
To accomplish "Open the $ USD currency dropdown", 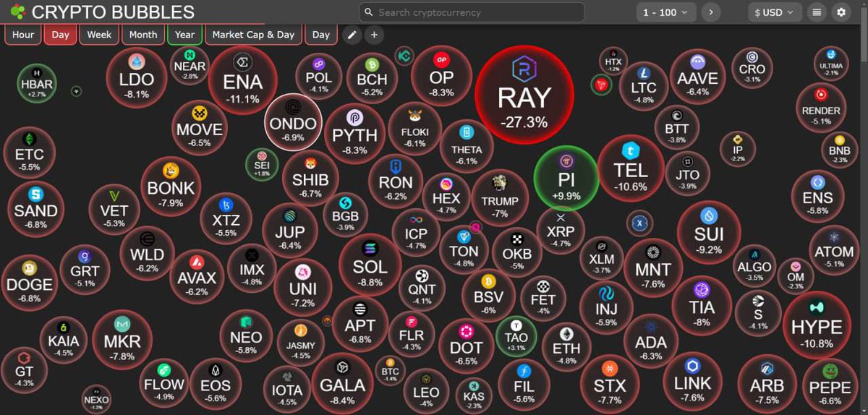I will [774, 12].
